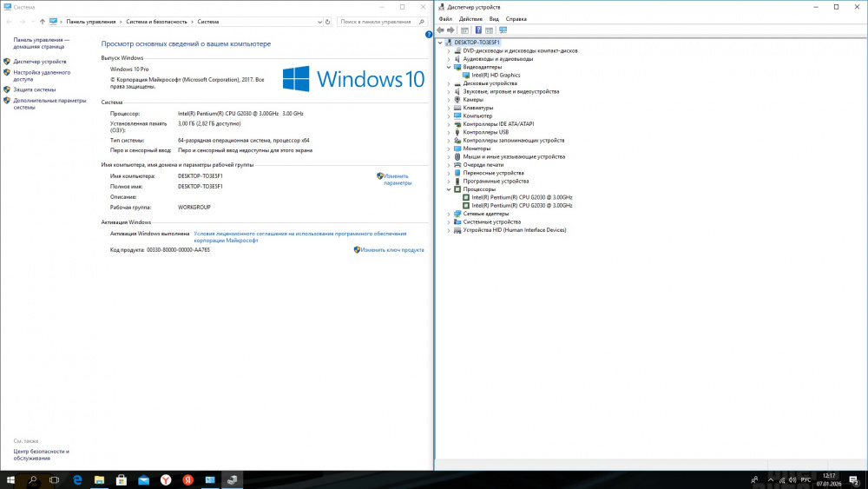Open Yandex Browser from the taskbar
Viewport: 868px width, 489px height.
point(166,479)
